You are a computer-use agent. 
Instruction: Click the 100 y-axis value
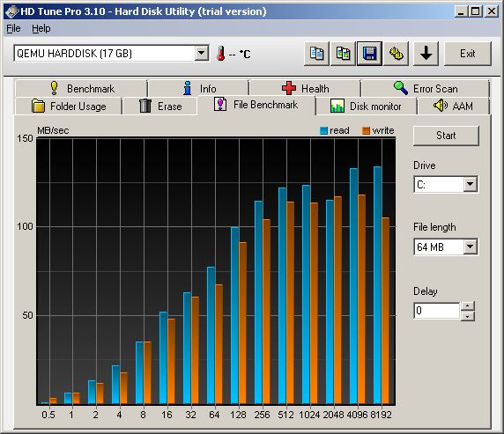click(25, 226)
